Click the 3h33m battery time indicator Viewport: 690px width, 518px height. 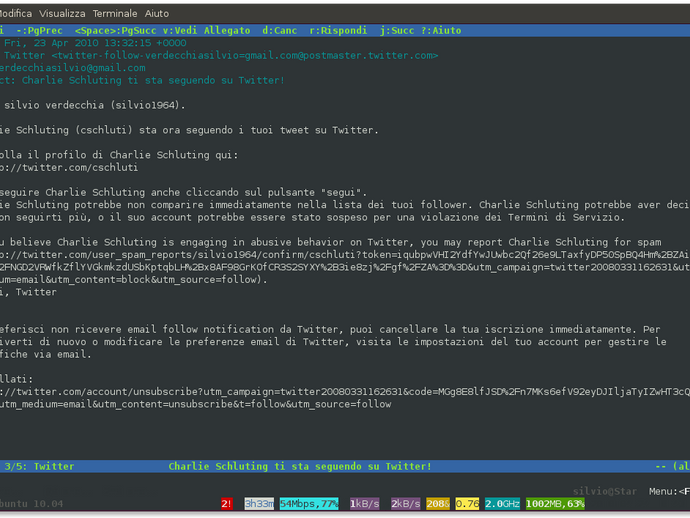[259, 504]
